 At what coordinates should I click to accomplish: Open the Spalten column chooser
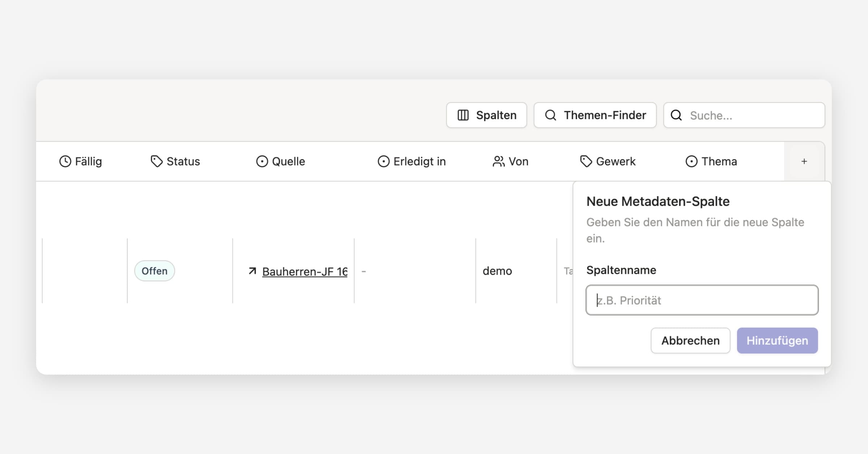pyautogui.click(x=486, y=115)
